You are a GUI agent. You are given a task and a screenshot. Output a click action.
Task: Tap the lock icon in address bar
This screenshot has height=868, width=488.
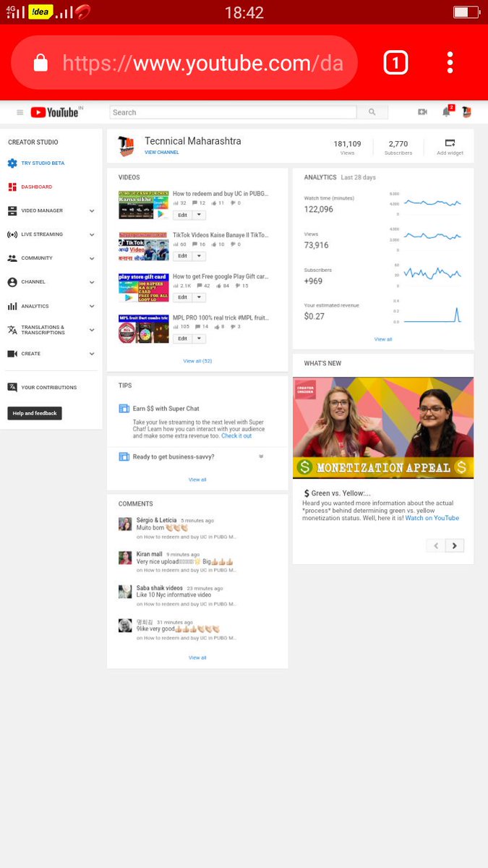(x=40, y=63)
